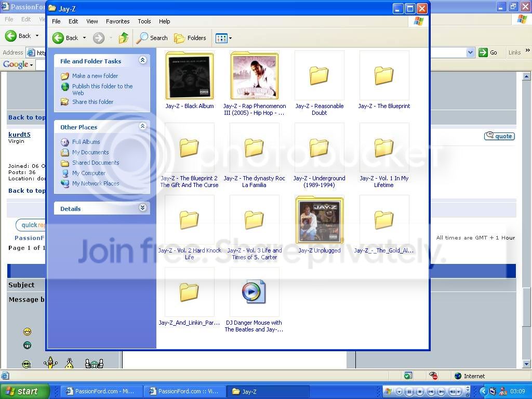Click the Windows Start button
Viewport: 532px width, 399px height.
(x=25, y=391)
